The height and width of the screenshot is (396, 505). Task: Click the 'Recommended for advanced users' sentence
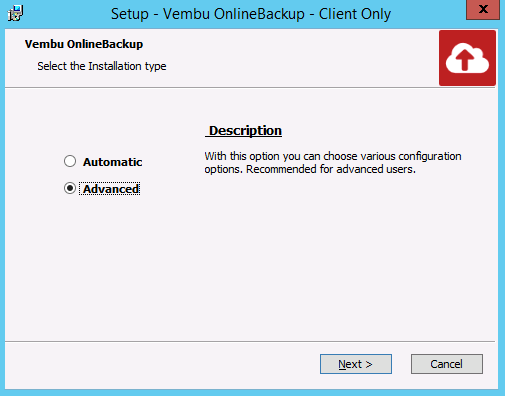click(331, 169)
